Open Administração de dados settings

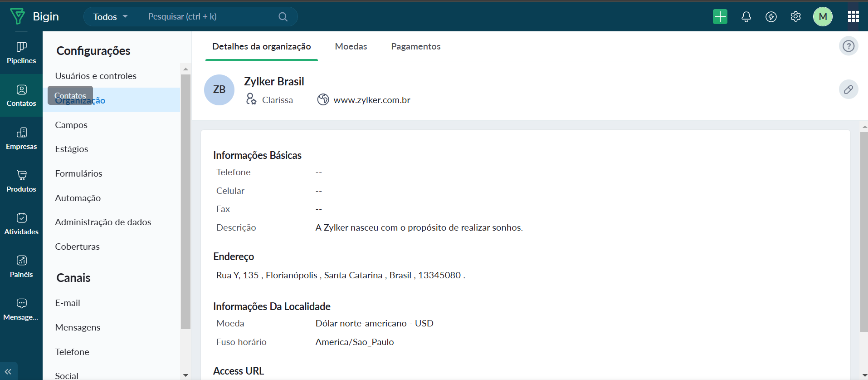[112, 222]
